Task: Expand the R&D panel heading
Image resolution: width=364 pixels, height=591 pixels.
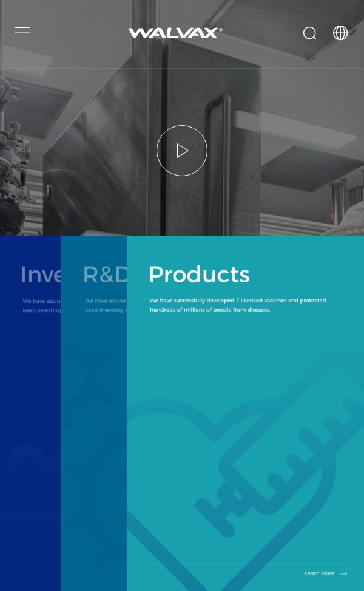Action: click(x=105, y=275)
